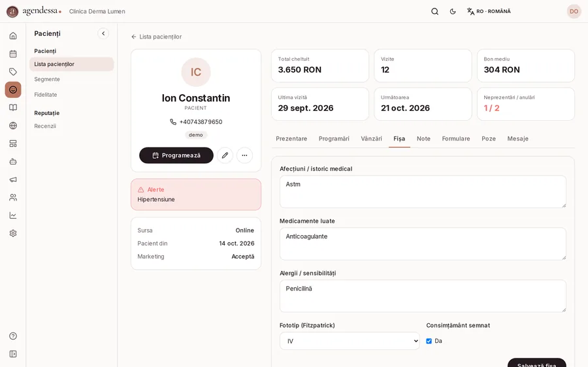Open the team users icon in sidebar
Image resolution: width=588 pixels, height=367 pixels.
tap(13, 197)
